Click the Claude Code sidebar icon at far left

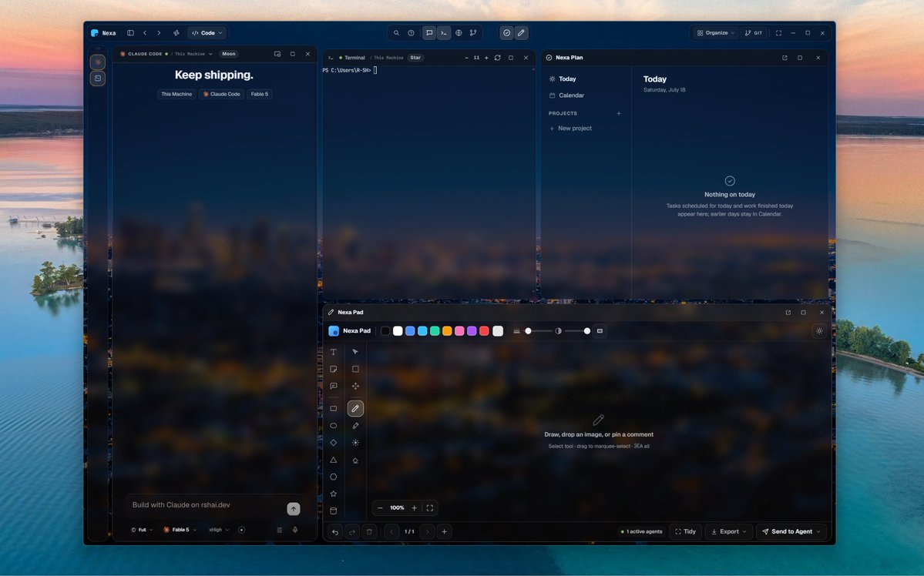click(x=98, y=62)
